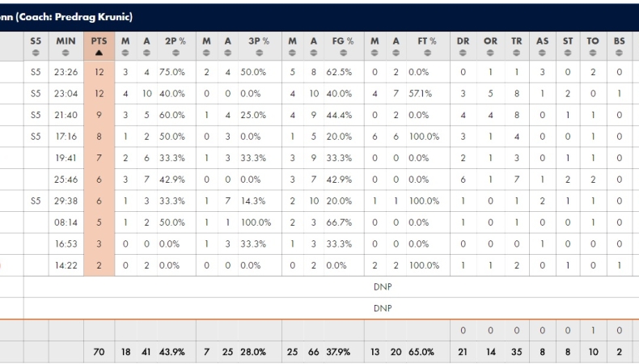Toggle the active PTS sort arrow
This screenshot has height=364, width=639.
tap(99, 53)
